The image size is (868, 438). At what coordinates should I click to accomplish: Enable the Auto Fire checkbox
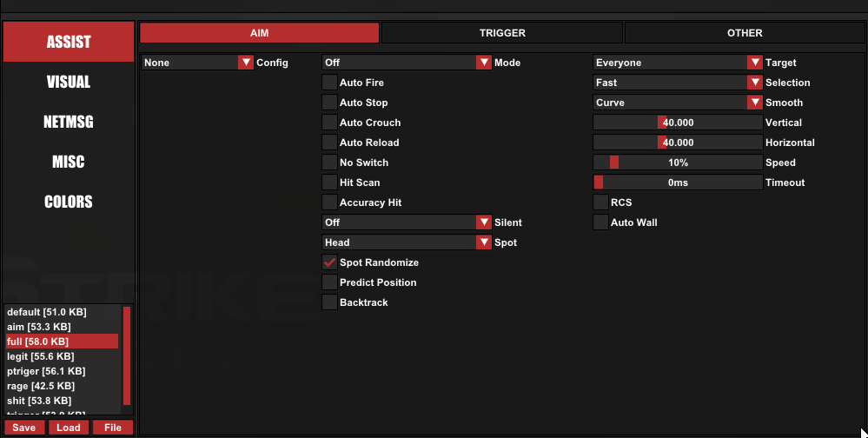pyautogui.click(x=330, y=83)
